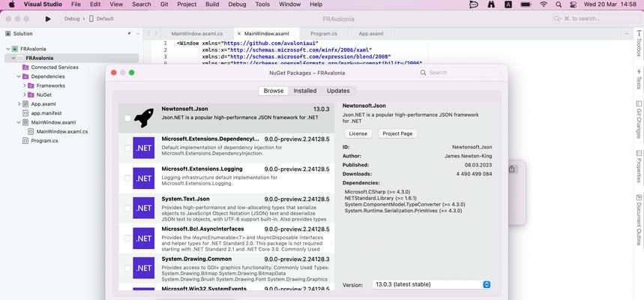The height and width of the screenshot is (300, 644).
Task: Open the Apple menu
Action: tap(11, 4)
